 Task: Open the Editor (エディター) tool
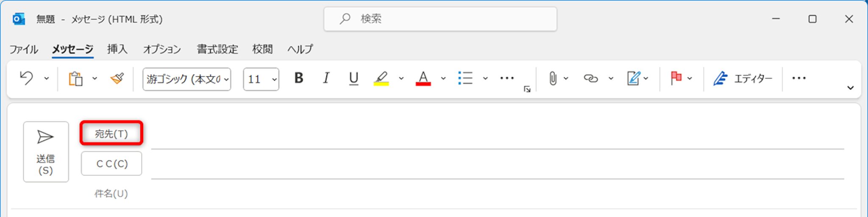point(743,78)
